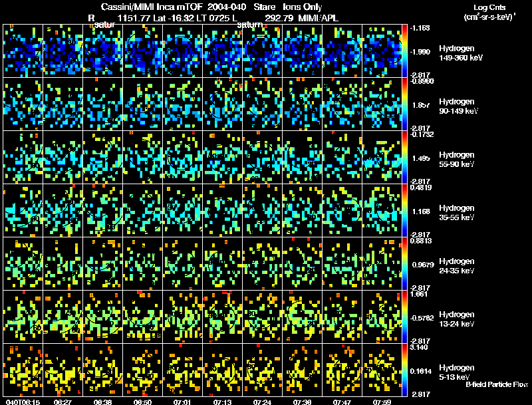
Task: Click the '-1.990' color scale value
Action: pyautogui.click(x=420, y=52)
